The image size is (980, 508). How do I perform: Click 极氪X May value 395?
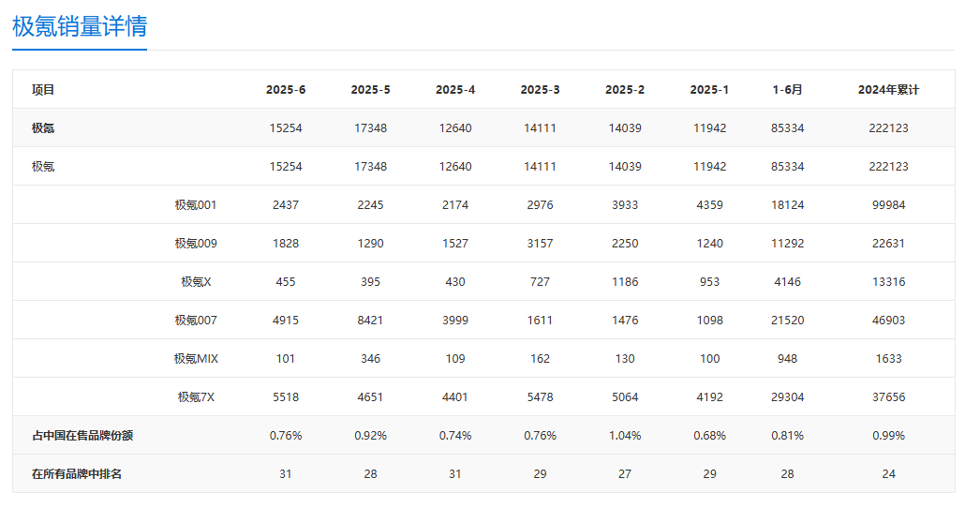point(371,282)
